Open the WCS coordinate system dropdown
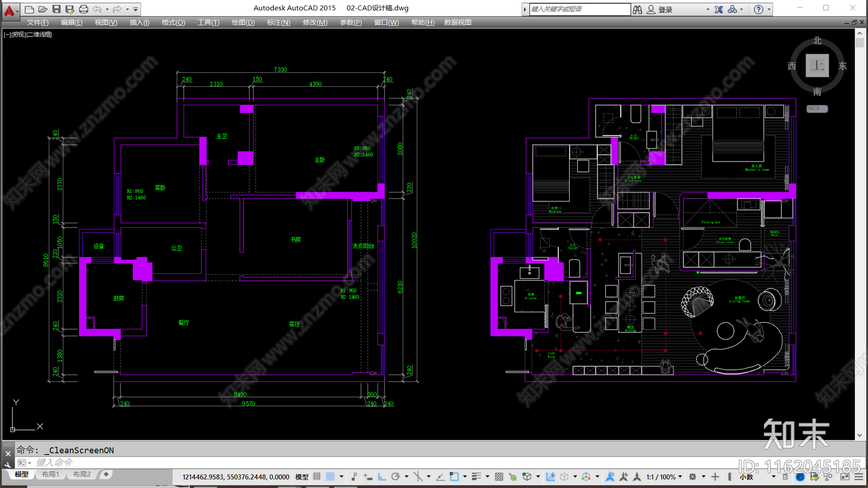Image resolution: width=868 pixels, height=488 pixels. (817, 108)
